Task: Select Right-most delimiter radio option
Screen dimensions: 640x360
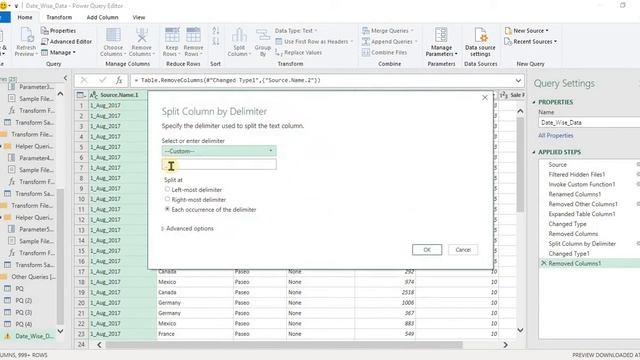Action: coord(167,199)
